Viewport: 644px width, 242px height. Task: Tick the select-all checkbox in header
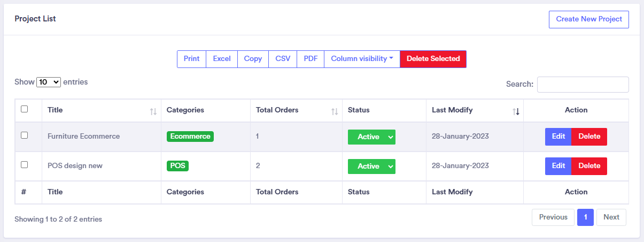(24, 109)
